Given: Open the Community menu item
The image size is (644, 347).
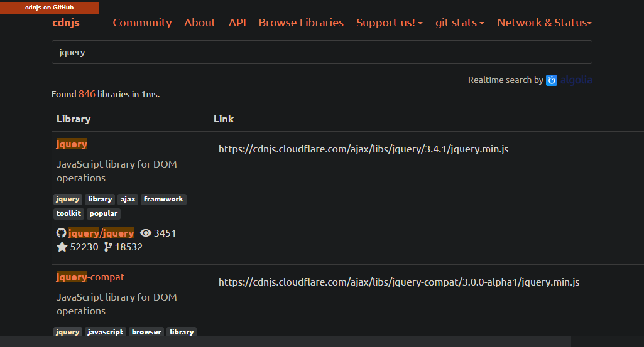Looking at the screenshot, I should [x=142, y=23].
